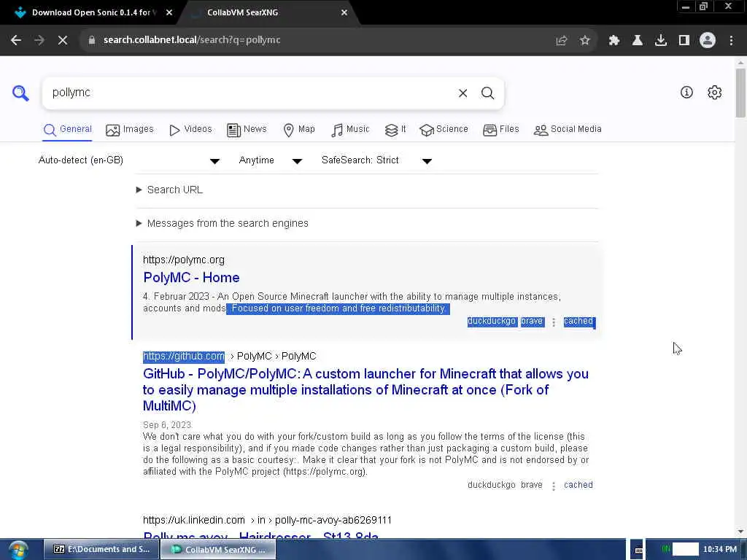This screenshot has width=747, height=560.
Task: Select the Social Media search category
Action: click(x=568, y=130)
